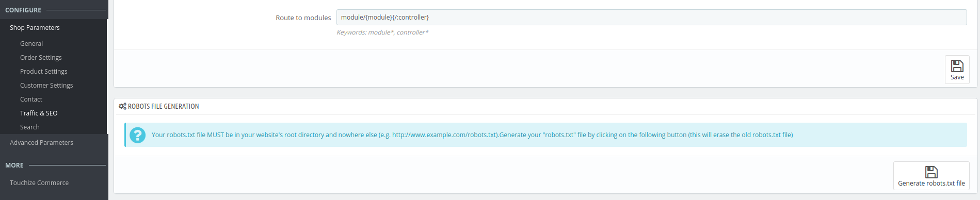The width and height of the screenshot is (980, 200).
Task: Click the Generate robots.txt floppy icon
Action: coord(931,172)
